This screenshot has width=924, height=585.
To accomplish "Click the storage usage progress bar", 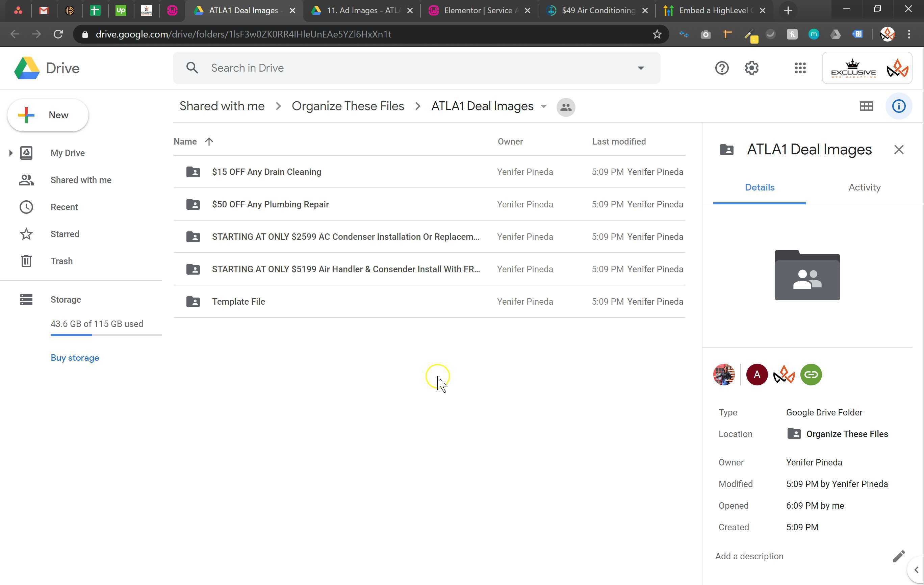I will [x=106, y=335].
